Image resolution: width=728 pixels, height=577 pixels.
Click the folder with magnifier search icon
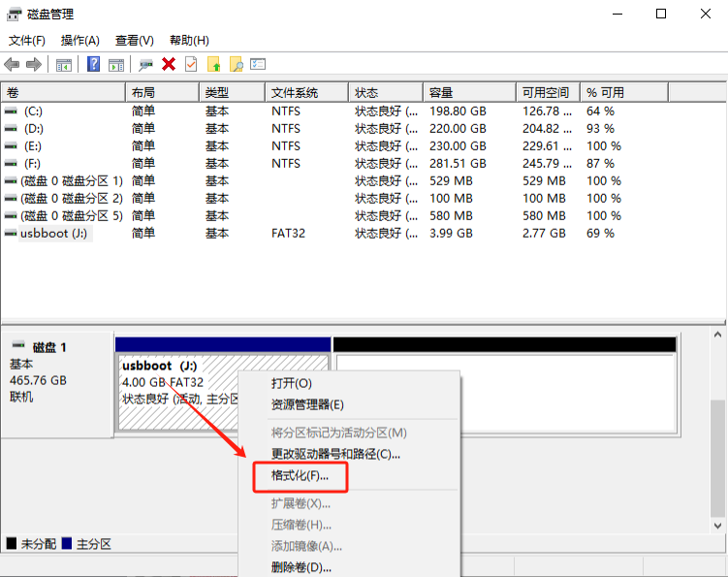coord(236,64)
